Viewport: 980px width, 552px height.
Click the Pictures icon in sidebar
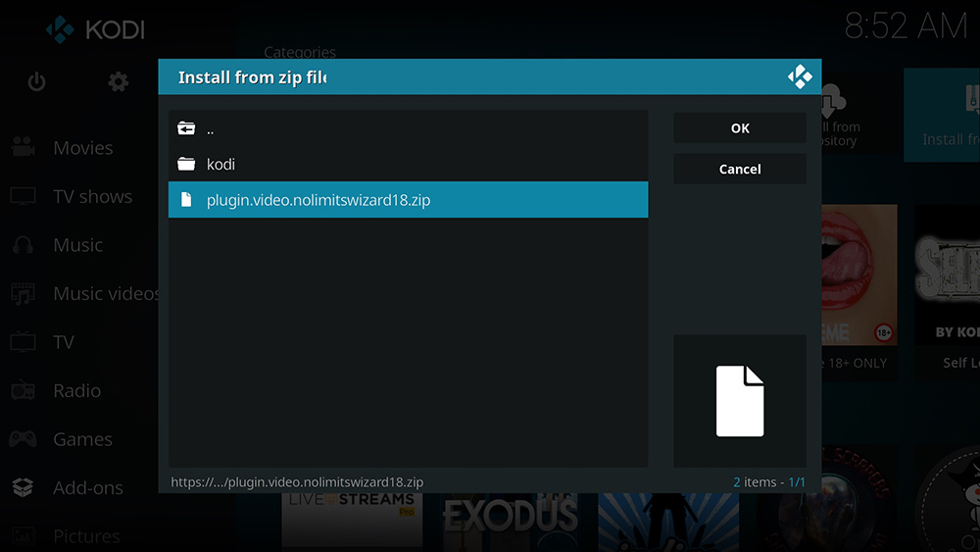click(x=24, y=536)
